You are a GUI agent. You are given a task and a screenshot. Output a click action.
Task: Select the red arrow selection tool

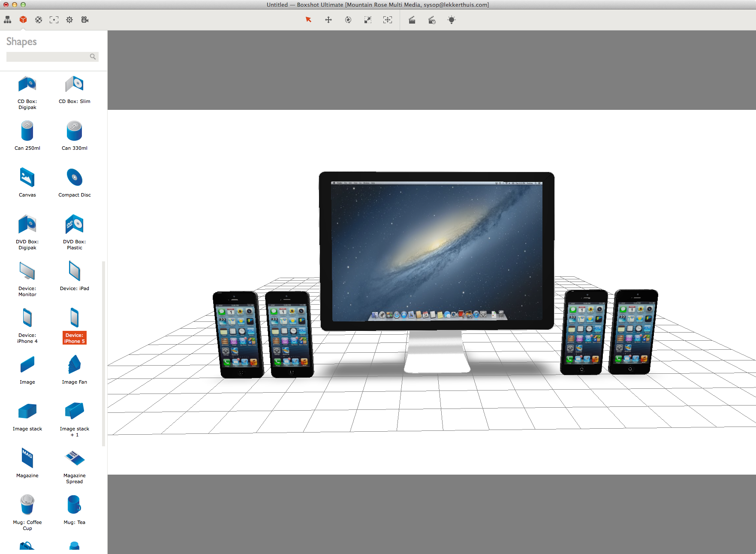pyautogui.click(x=308, y=20)
